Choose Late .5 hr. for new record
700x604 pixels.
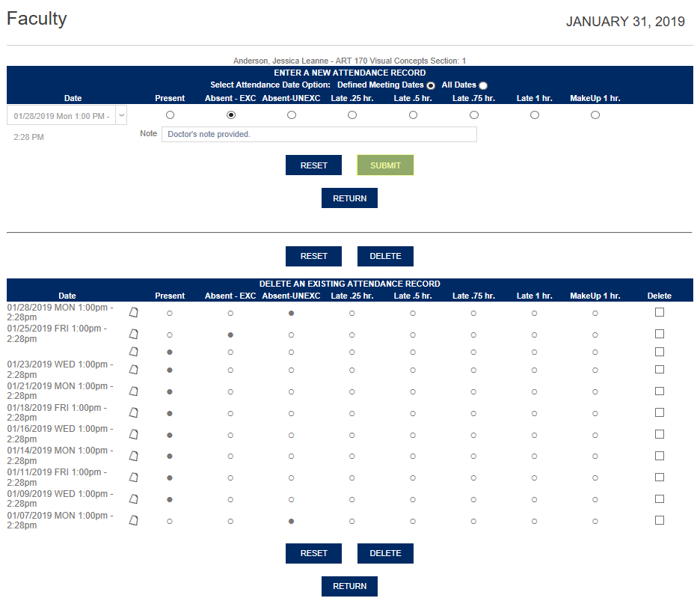point(413,115)
